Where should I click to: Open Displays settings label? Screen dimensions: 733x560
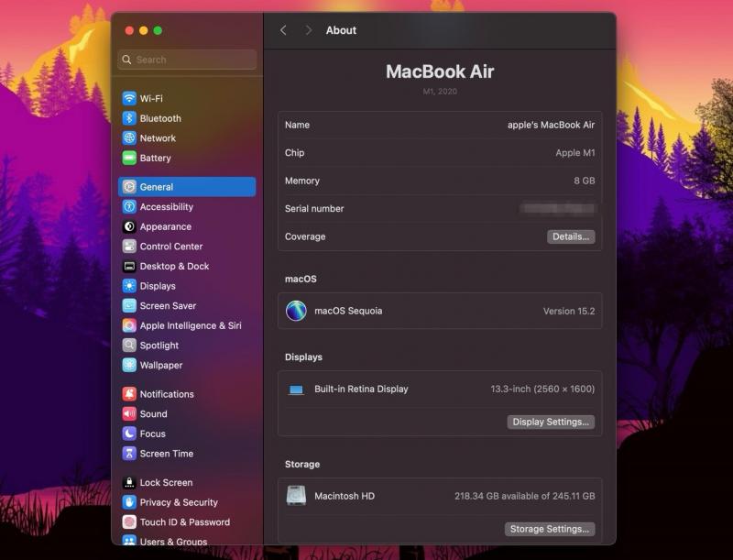[x=158, y=286]
